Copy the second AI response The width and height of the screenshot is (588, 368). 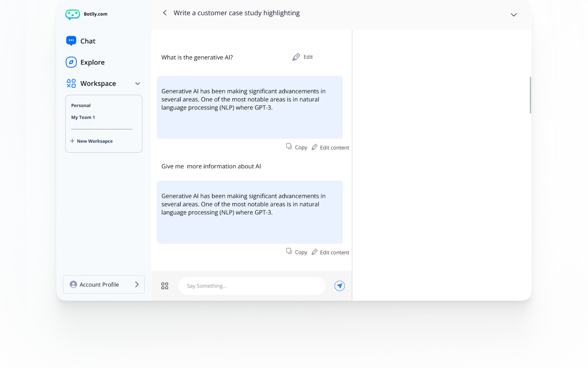pos(297,252)
